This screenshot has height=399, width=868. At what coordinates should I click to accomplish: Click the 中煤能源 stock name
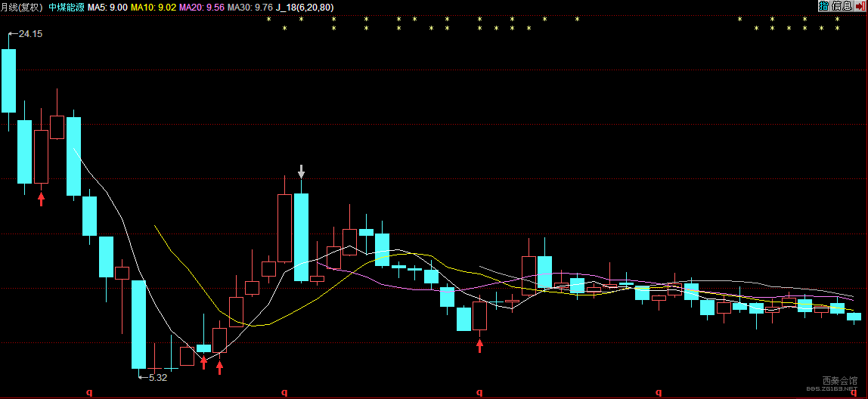click(x=67, y=8)
